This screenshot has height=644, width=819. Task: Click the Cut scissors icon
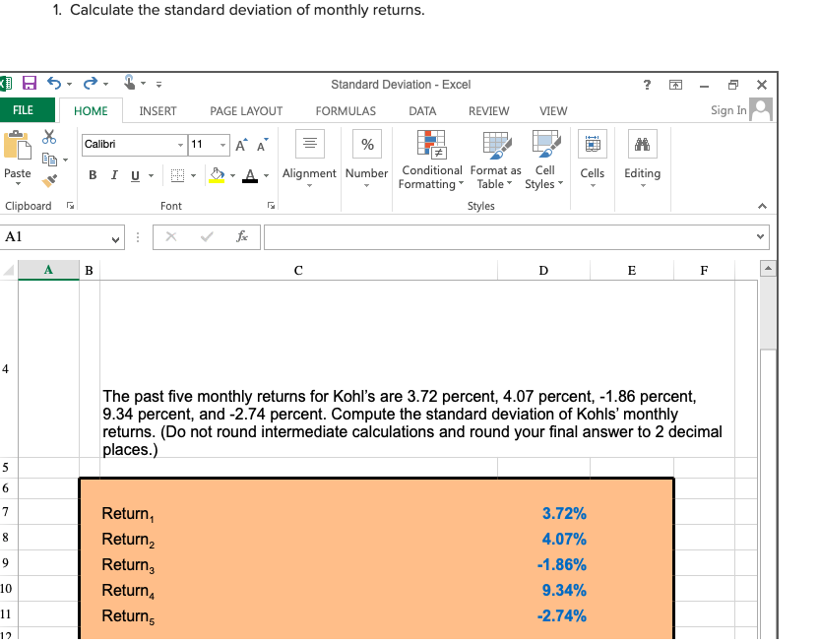[x=49, y=137]
